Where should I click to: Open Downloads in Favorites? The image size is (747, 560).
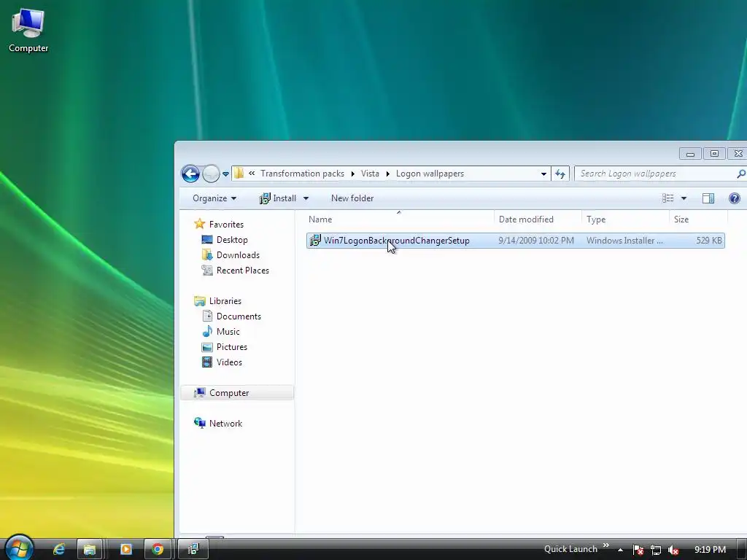click(231, 254)
